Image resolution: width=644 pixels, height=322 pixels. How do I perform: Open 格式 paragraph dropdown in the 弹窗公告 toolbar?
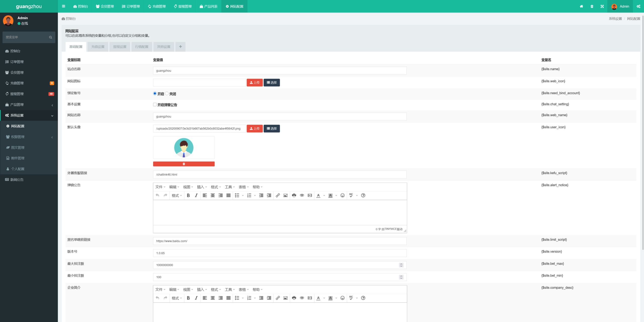[x=177, y=195]
